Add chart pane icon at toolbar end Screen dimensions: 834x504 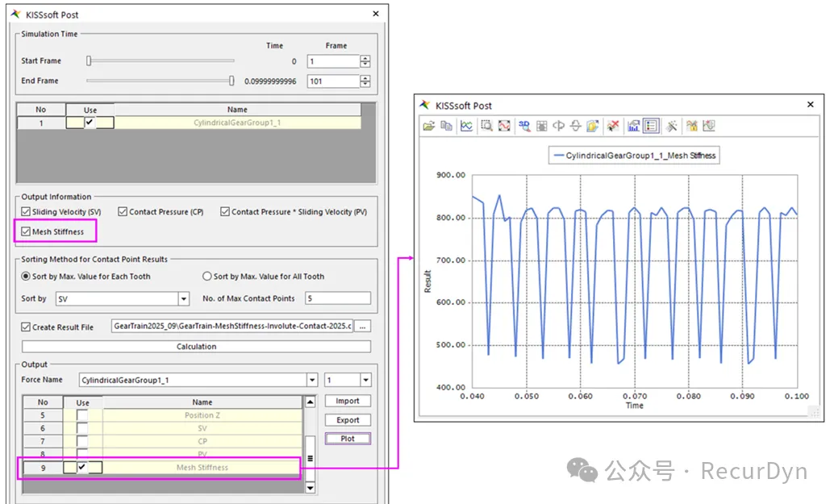click(708, 126)
